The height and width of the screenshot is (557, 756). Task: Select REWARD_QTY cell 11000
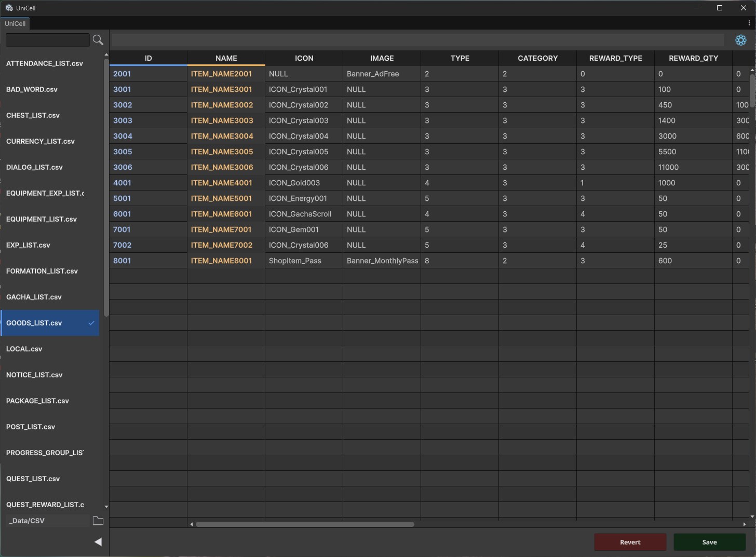click(693, 167)
